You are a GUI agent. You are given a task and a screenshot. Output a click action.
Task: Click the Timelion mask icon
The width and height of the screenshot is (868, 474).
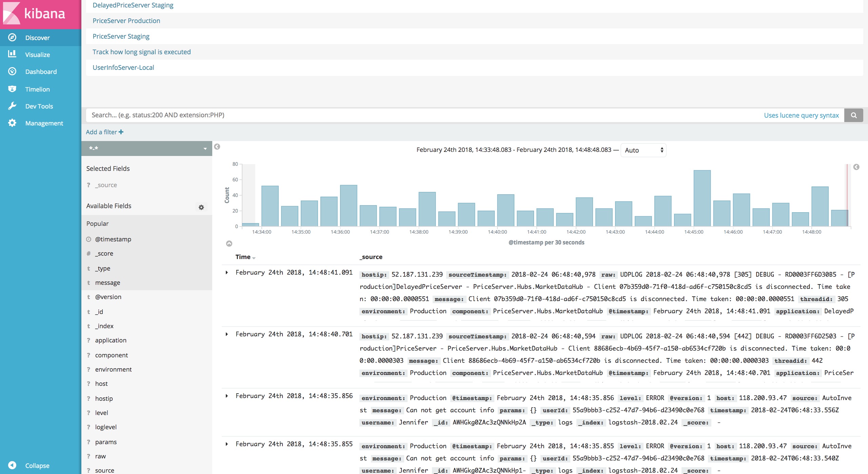click(12, 89)
